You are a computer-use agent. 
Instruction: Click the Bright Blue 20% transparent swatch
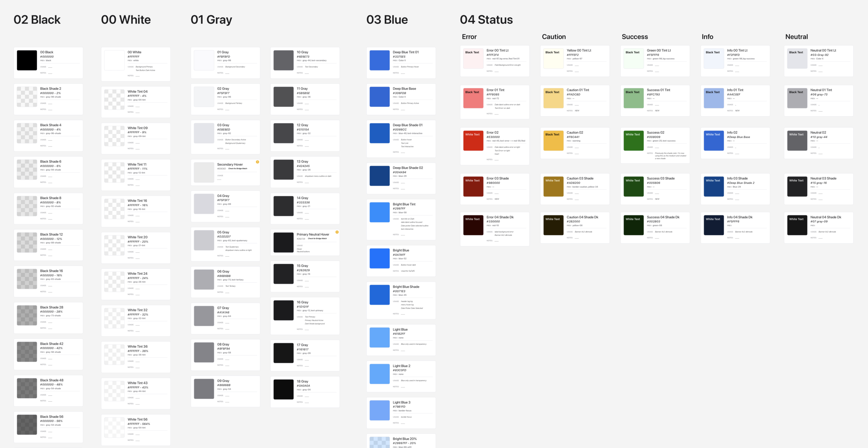click(x=379, y=442)
